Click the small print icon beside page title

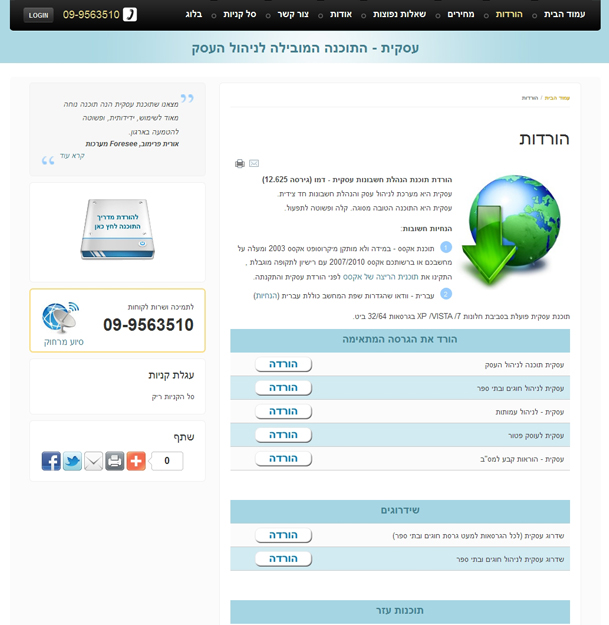click(240, 163)
